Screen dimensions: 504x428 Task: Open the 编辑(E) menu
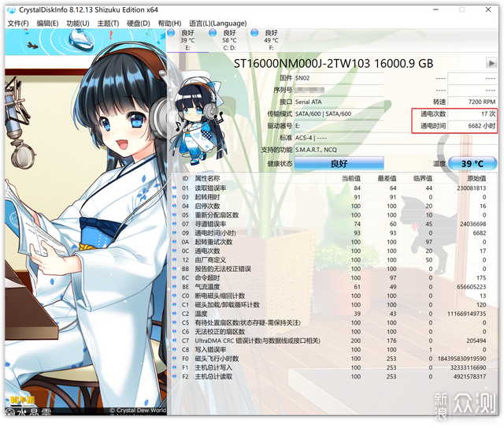(x=47, y=24)
